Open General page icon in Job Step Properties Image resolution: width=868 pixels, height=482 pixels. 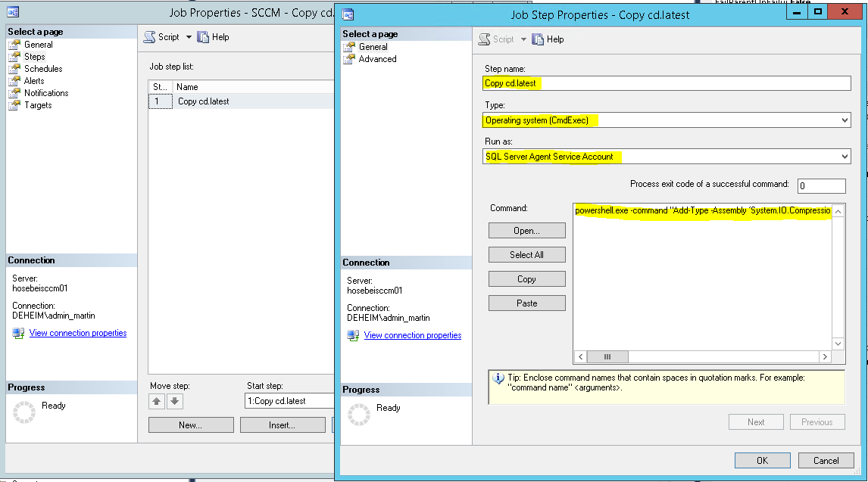[x=349, y=47]
